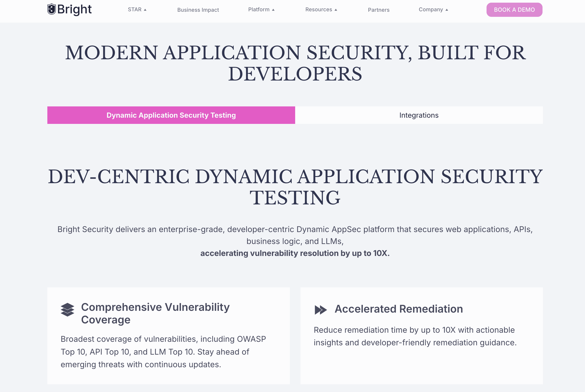The image size is (585, 392).
Task: Click the bold text about 10X vulnerability resolution
Action: [x=294, y=253]
